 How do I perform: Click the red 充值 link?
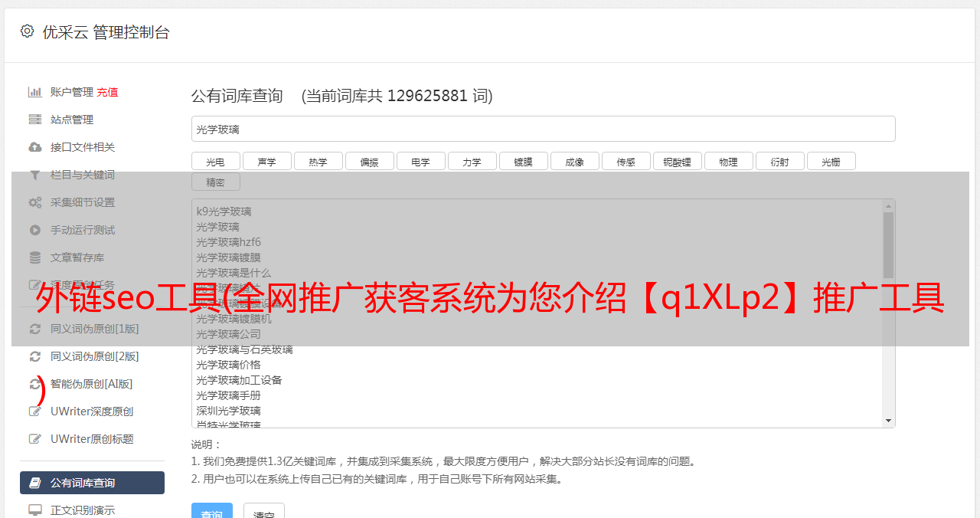pyautogui.click(x=107, y=92)
